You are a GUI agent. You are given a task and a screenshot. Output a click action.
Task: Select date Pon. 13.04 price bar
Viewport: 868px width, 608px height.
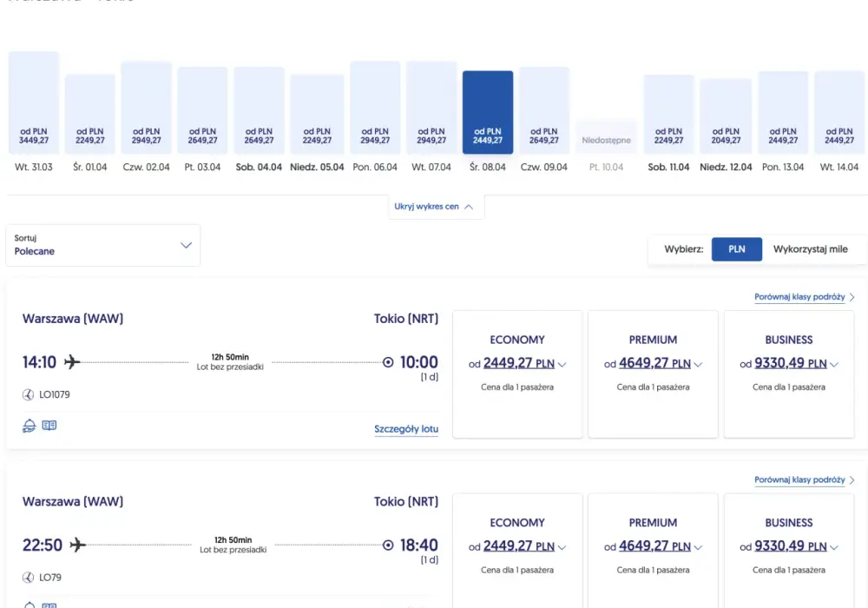click(783, 112)
